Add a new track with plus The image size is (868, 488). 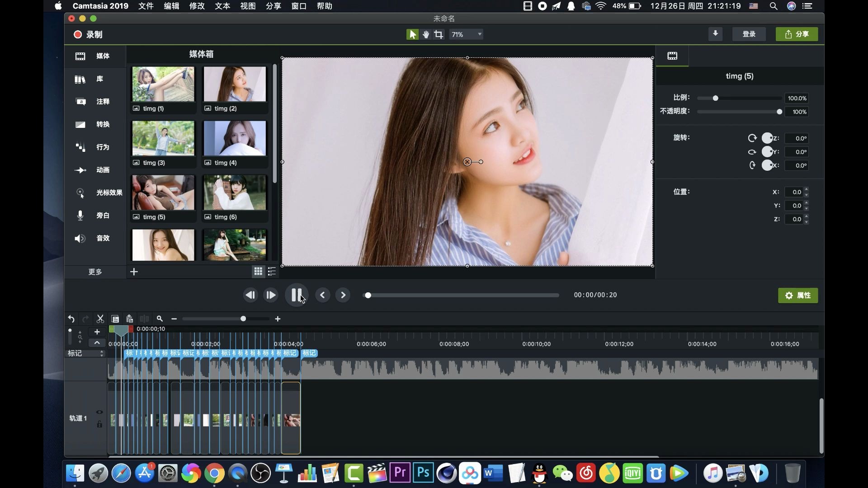(x=97, y=332)
